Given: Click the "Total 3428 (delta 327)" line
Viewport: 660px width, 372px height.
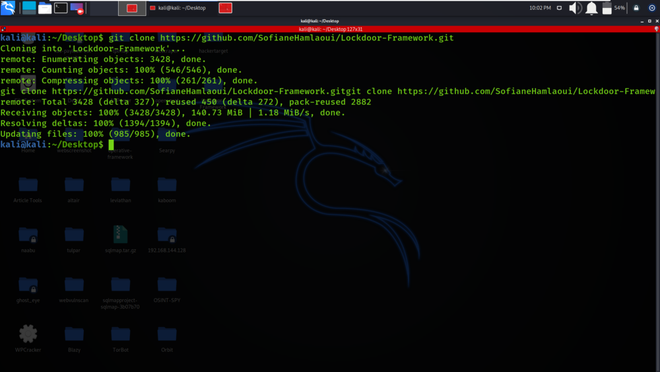Looking at the screenshot, I should pos(186,102).
